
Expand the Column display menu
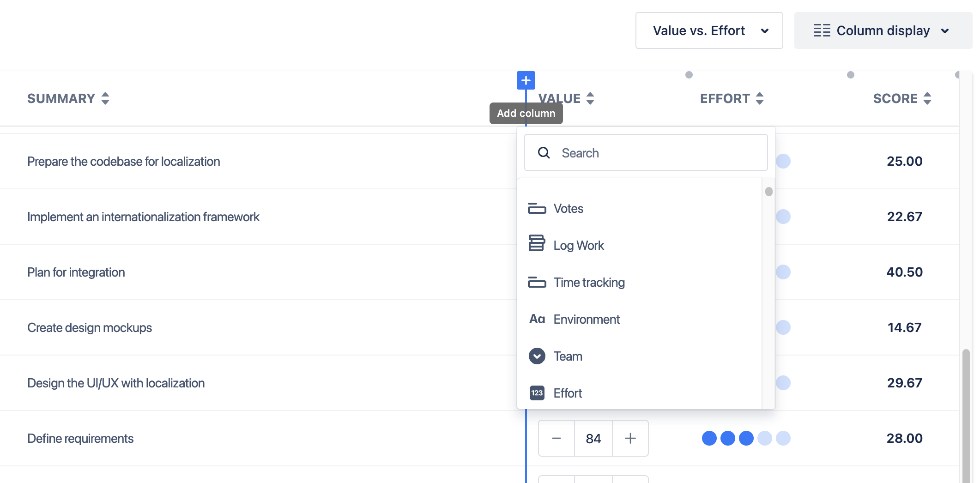point(883,30)
